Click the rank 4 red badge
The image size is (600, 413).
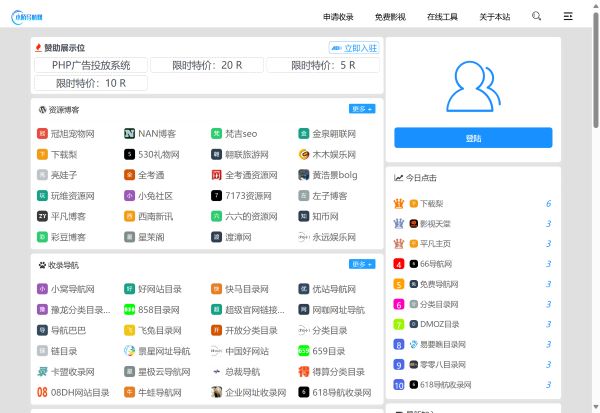pos(399,264)
